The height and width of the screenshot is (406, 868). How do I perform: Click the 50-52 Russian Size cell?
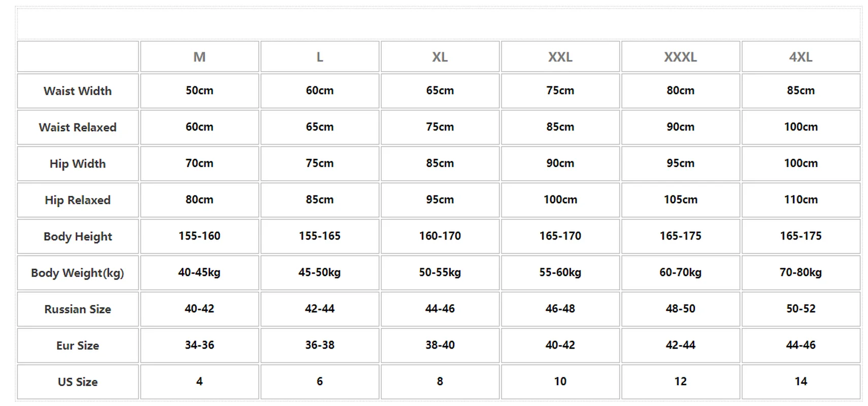click(800, 309)
